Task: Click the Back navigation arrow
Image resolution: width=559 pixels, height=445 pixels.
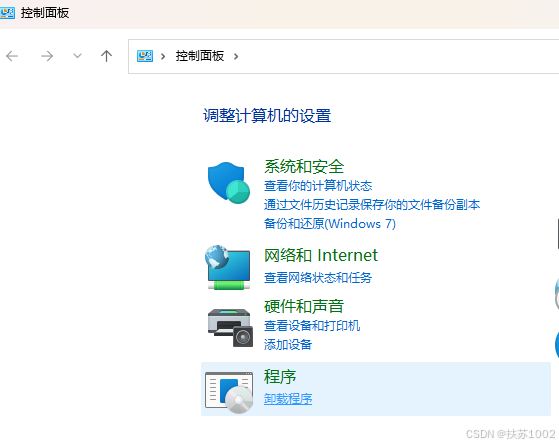Action: (12, 56)
